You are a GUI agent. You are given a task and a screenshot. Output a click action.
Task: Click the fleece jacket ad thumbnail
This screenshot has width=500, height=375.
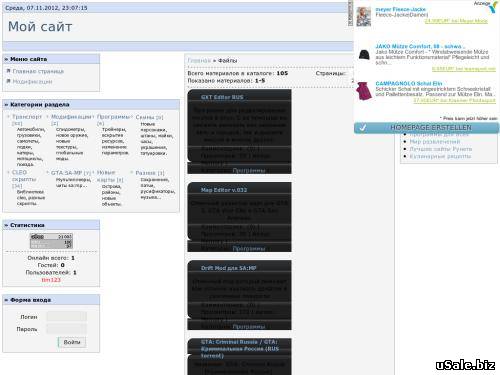point(363,16)
